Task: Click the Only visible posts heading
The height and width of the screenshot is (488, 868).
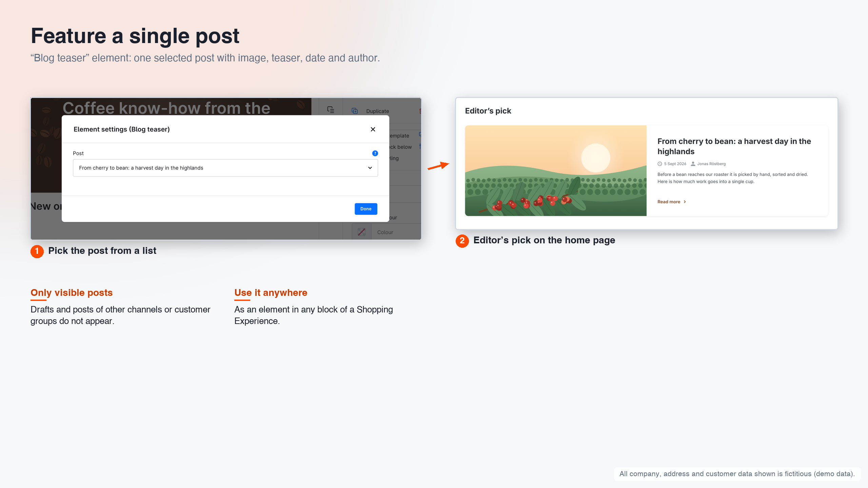Action: (x=72, y=292)
